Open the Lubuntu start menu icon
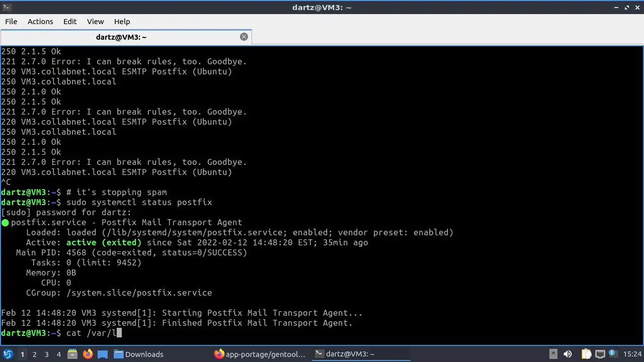Viewport: 644px width, 362px height. [x=8, y=354]
